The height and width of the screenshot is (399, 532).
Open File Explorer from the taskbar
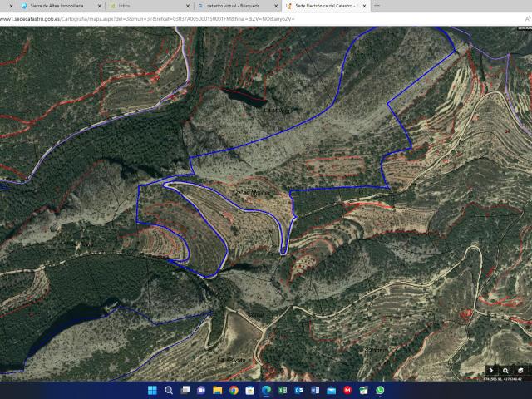218,390
